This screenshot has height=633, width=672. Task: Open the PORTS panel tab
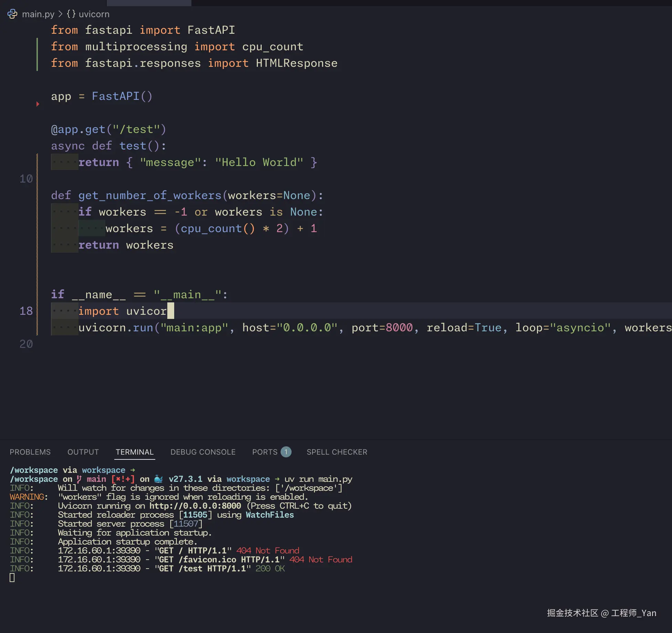(264, 452)
